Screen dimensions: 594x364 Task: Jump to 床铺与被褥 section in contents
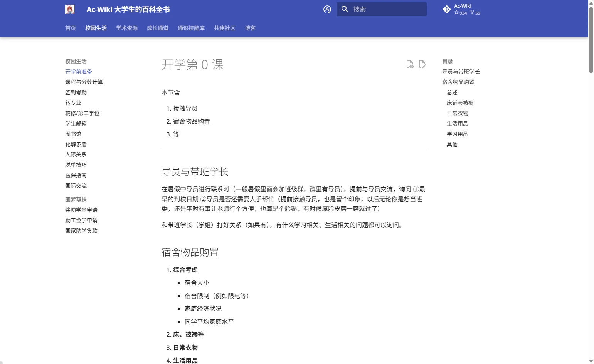click(460, 103)
